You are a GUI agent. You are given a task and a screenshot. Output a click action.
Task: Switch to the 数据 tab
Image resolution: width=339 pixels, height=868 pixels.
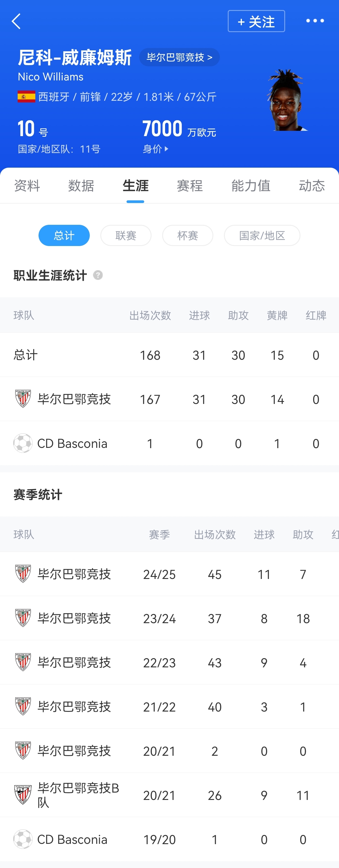(x=81, y=186)
